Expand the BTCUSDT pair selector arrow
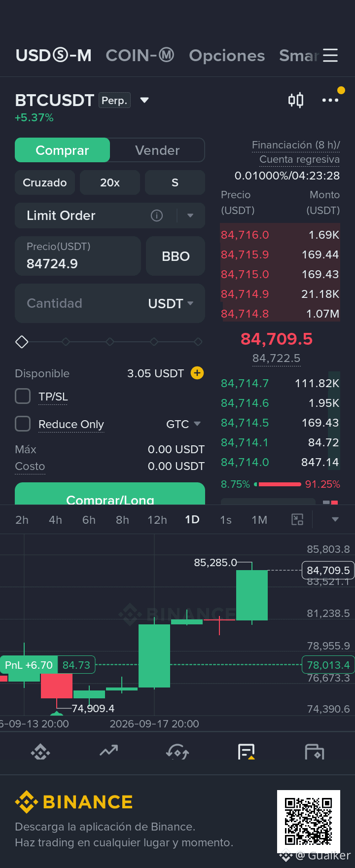The image size is (355, 868). (144, 100)
